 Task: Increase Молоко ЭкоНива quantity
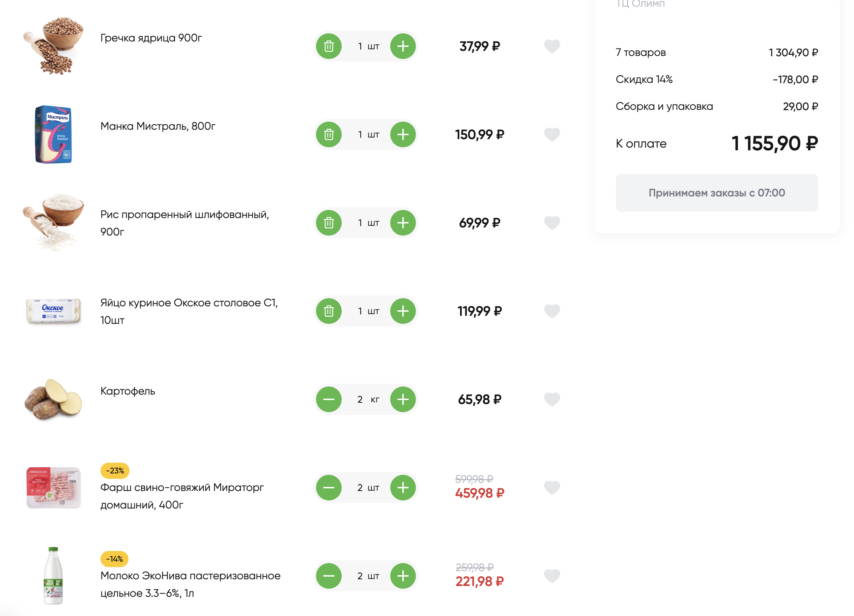pos(403,576)
